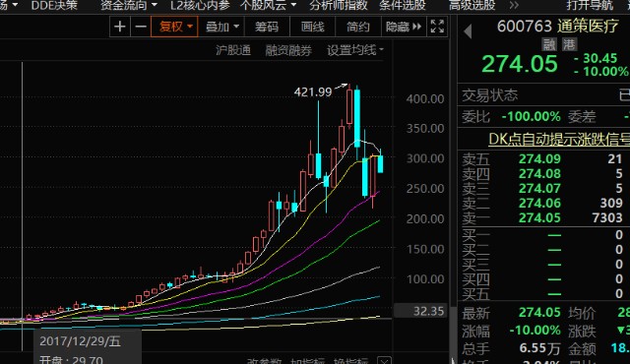This screenshot has height=364, width=630.
Task: Click the large current price 274.05 in header
Action: point(520,64)
